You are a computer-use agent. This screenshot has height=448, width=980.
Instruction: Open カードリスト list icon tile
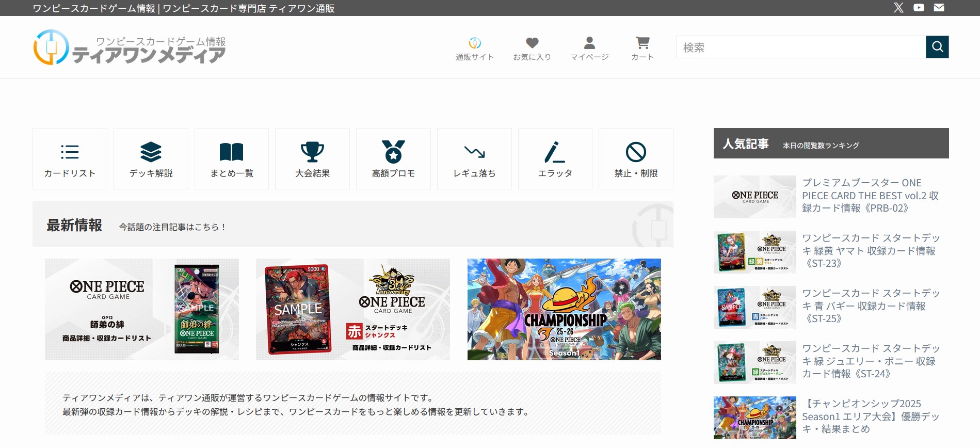click(x=70, y=159)
